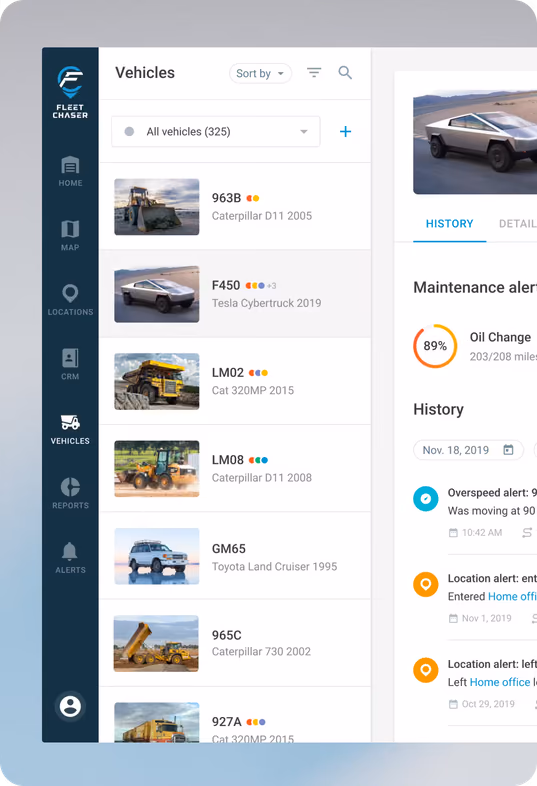Click the 965C articulated truck thumbnail
The image size is (537, 786).
point(156,643)
